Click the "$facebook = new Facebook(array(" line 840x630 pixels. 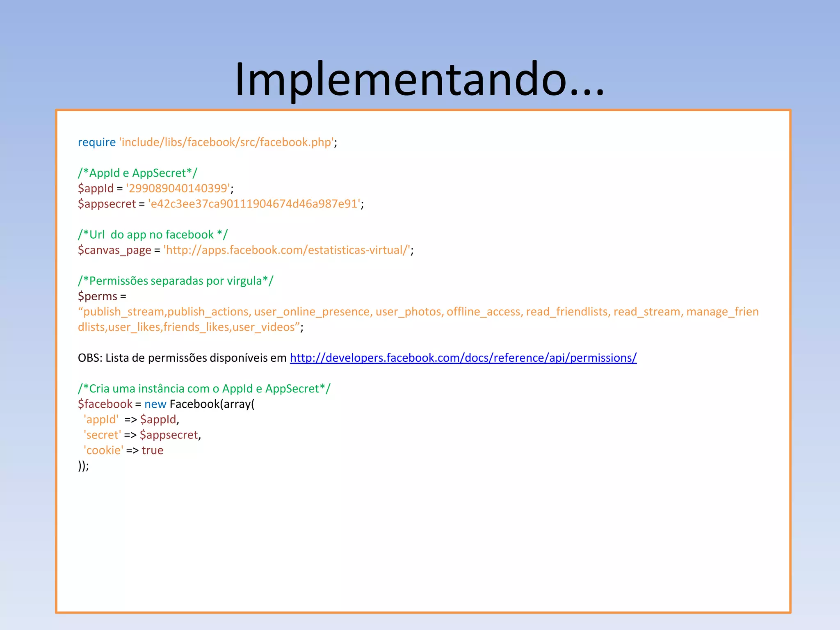click(x=166, y=404)
